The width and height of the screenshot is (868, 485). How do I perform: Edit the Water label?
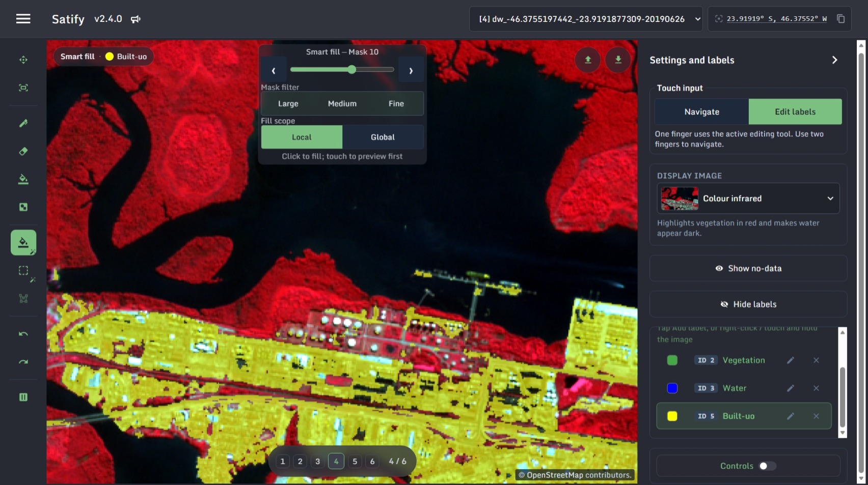click(790, 388)
